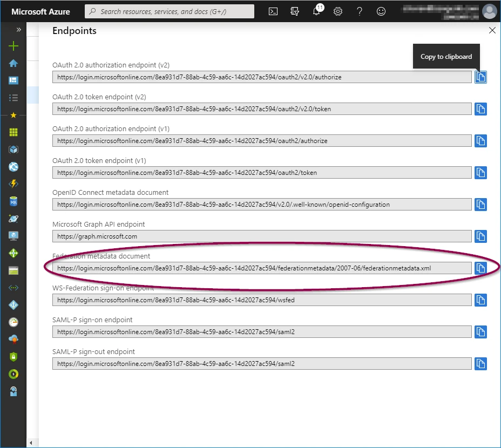
Task: Close the Endpoints blade
Action: pos(492,30)
